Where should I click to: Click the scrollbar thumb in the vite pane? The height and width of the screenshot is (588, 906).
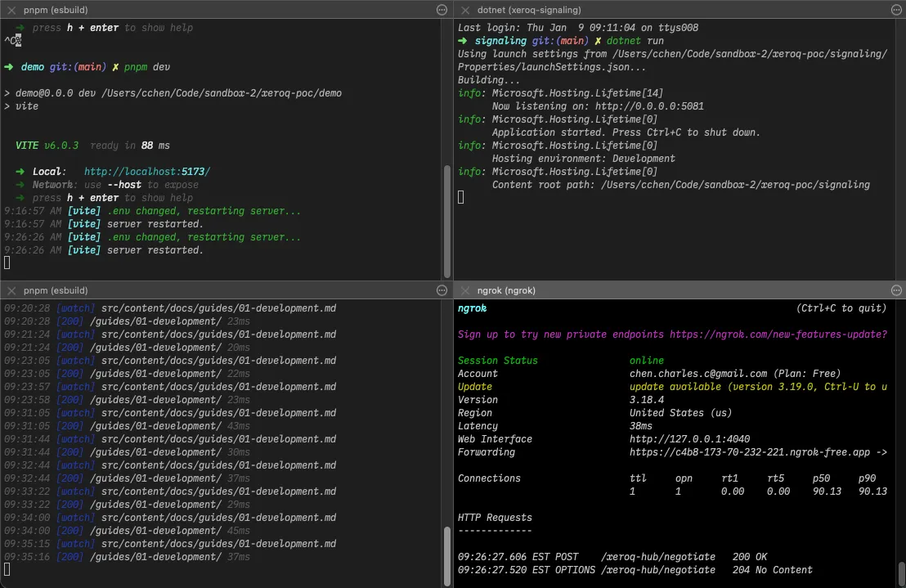(446, 222)
